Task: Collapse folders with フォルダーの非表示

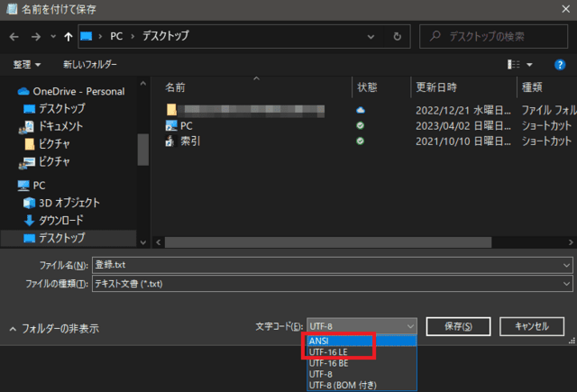Action: (54, 329)
